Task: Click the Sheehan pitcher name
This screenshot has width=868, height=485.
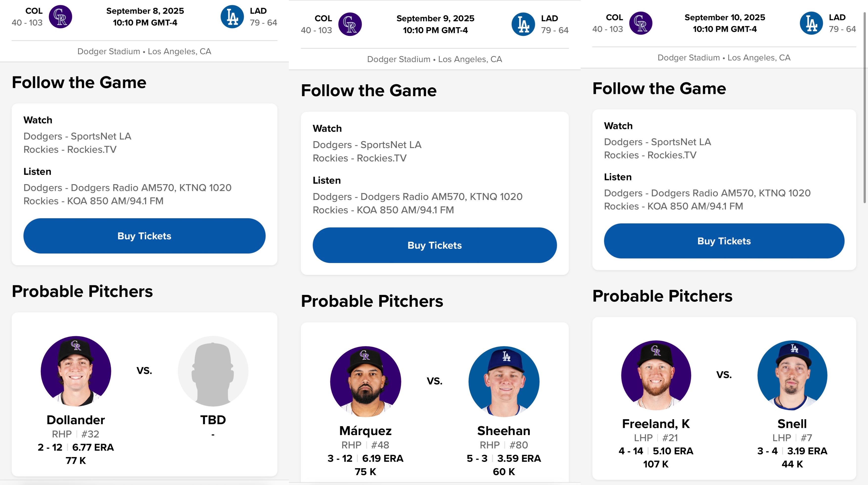Action: (x=504, y=431)
